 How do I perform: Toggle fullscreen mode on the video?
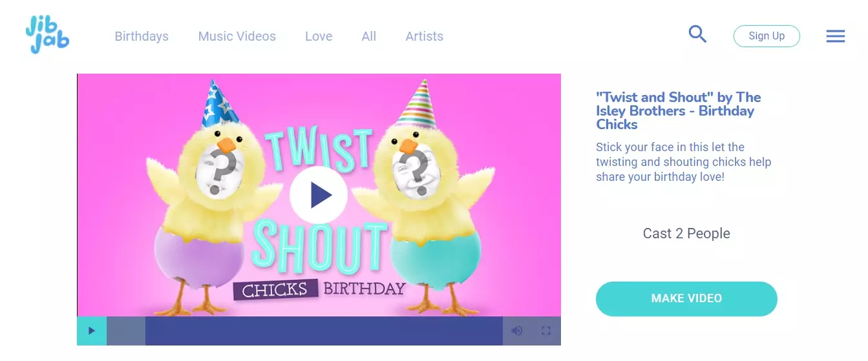pos(546,331)
